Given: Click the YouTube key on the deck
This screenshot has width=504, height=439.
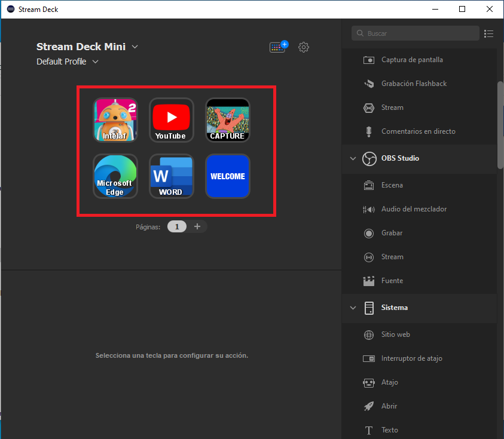Looking at the screenshot, I should tap(171, 119).
